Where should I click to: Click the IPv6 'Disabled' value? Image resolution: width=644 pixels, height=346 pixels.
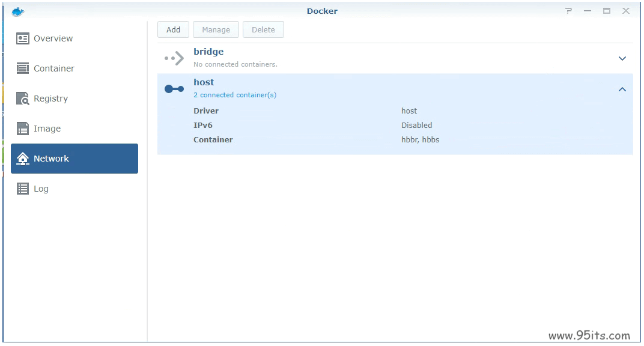(416, 125)
